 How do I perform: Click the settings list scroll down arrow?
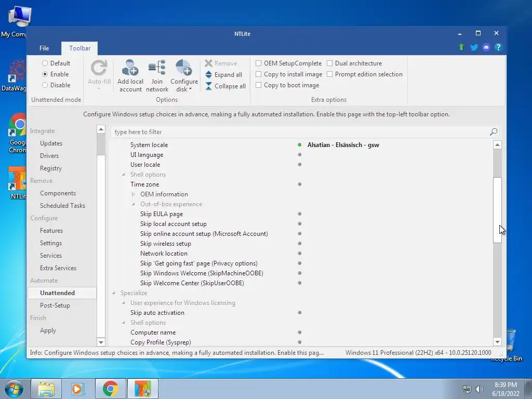497,342
